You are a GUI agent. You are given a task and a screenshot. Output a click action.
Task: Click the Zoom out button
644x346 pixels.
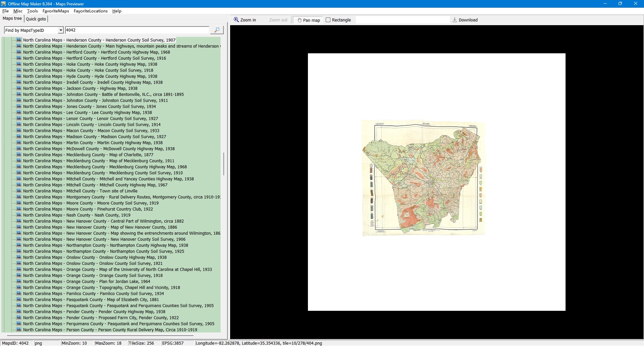tap(278, 20)
